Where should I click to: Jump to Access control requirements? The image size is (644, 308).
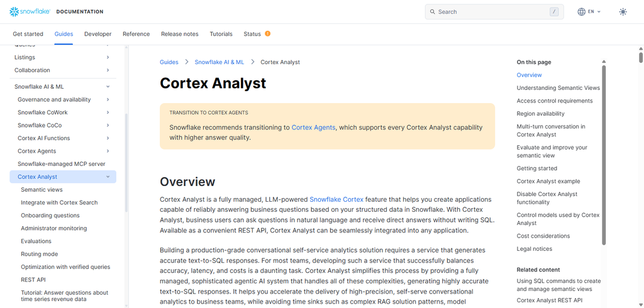coord(555,101)
